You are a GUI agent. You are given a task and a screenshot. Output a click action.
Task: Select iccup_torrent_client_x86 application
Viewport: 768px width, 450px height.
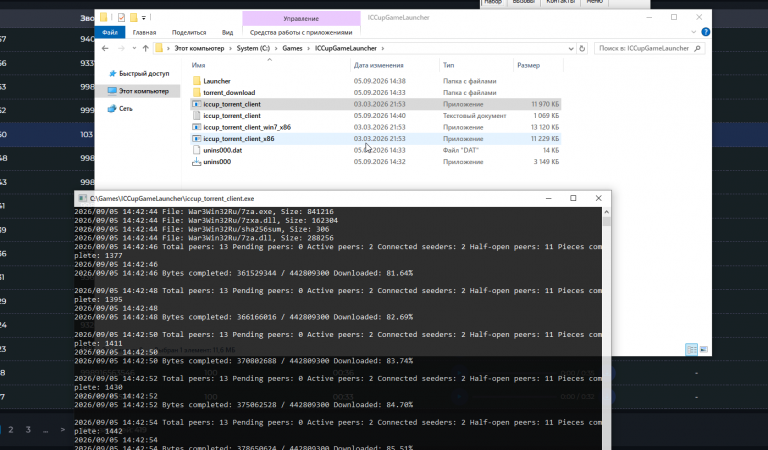click(x=239, y=139)
